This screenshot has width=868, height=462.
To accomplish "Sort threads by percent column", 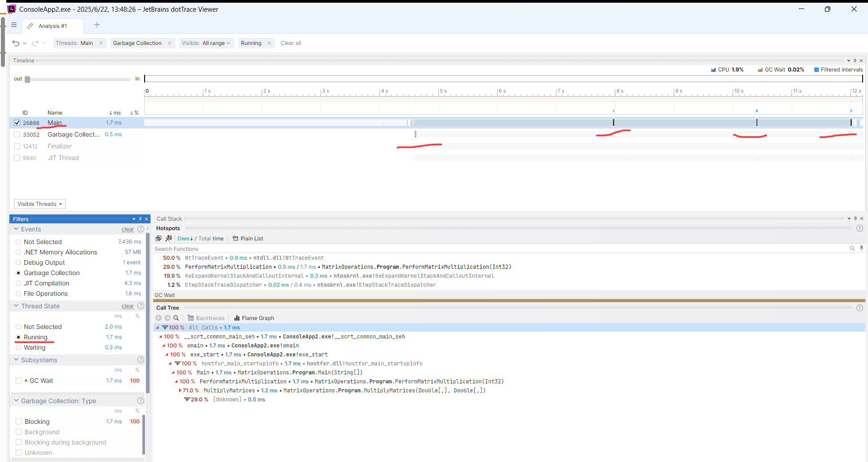I will 134,113.
